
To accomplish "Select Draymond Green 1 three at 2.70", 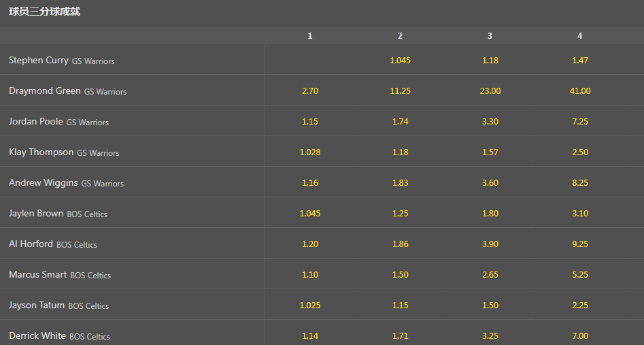I will (x=310, y=91).
